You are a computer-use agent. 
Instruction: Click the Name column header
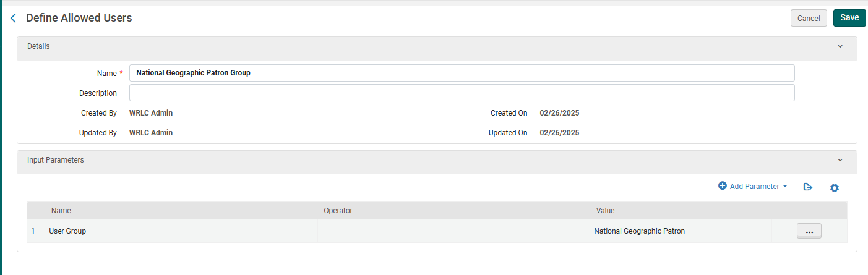61,211
